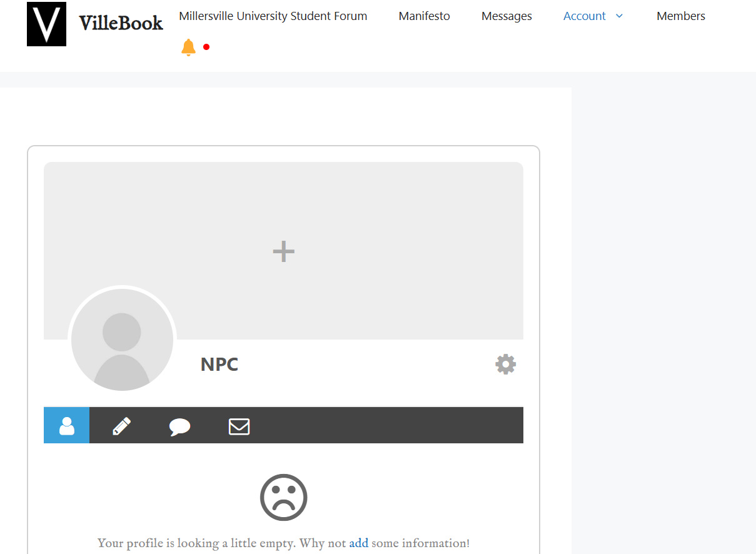Open profile settings gear icon

(x=505, y=364)
